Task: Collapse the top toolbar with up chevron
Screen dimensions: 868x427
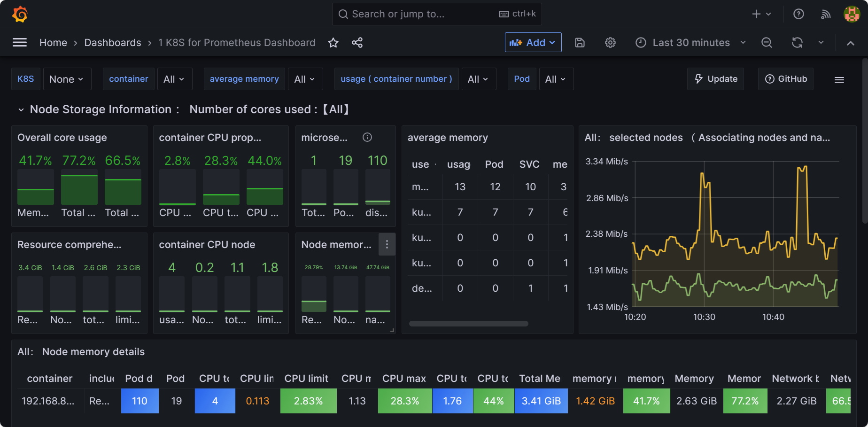Action: (850, 43)
